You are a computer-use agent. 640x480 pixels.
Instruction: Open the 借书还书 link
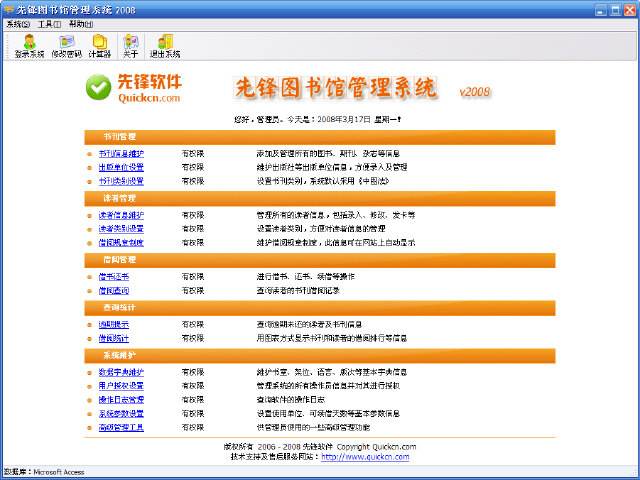(114, 277)
